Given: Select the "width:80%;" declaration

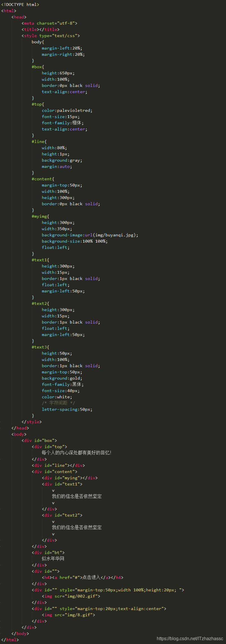Looking at the screenshot, I should tap(55, 148).
